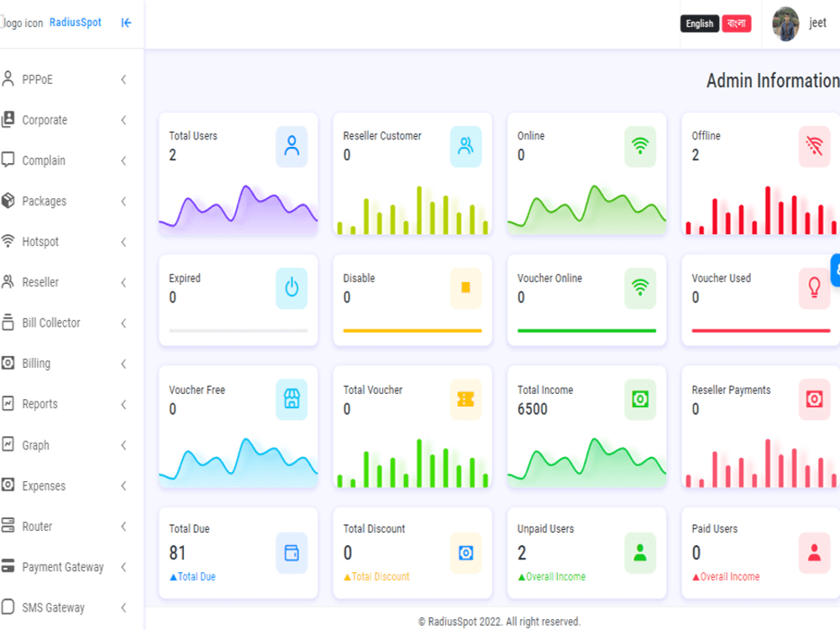The image size is (840, 630).
Task: Click the PPPoE user sidebar icon
Action: pos(8,79)
